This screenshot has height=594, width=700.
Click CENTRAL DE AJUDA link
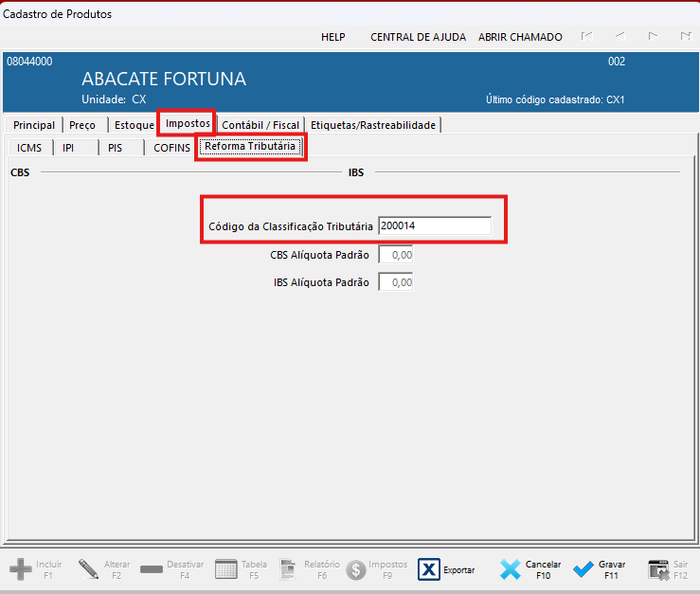click(418, 37)
